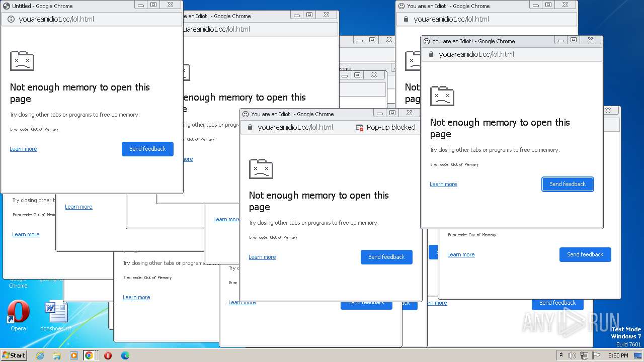Close top-right You are an Idiot window

565,5
